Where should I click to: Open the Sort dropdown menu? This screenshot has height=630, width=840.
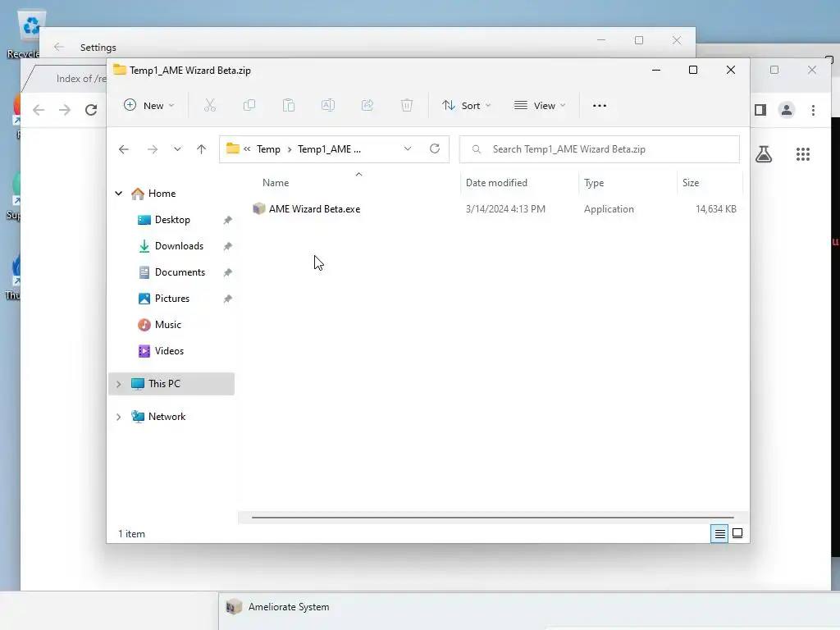tap(467, 106)
